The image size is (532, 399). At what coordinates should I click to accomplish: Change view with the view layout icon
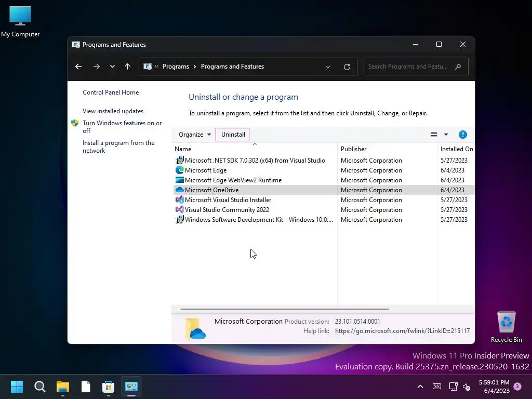[434, 135]
